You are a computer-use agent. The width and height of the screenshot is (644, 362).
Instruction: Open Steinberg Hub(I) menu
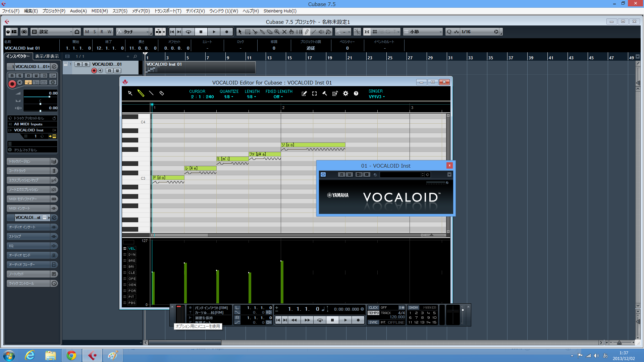tap(280, 11)
